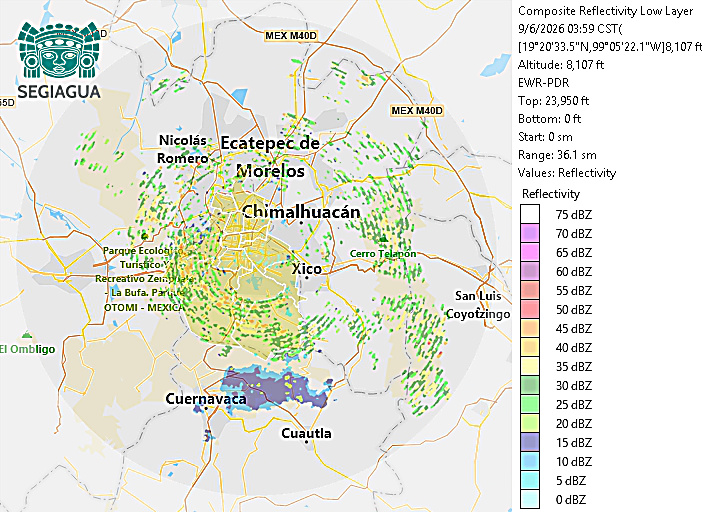Click the Nicolás Romero label
702x512 pixels.
click(183, 149)
